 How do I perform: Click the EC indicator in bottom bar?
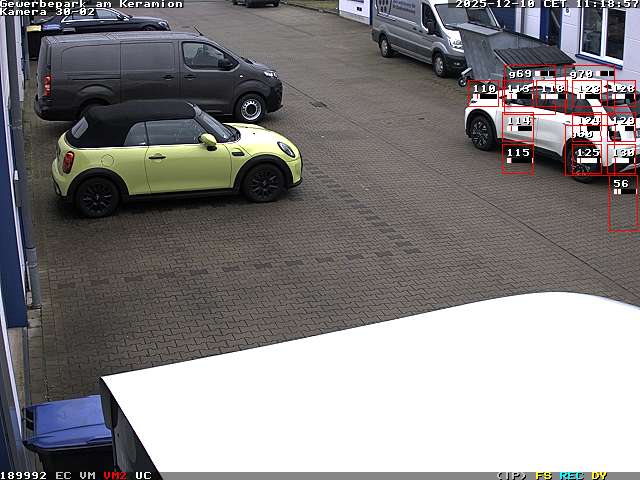(x=63, y=475)
